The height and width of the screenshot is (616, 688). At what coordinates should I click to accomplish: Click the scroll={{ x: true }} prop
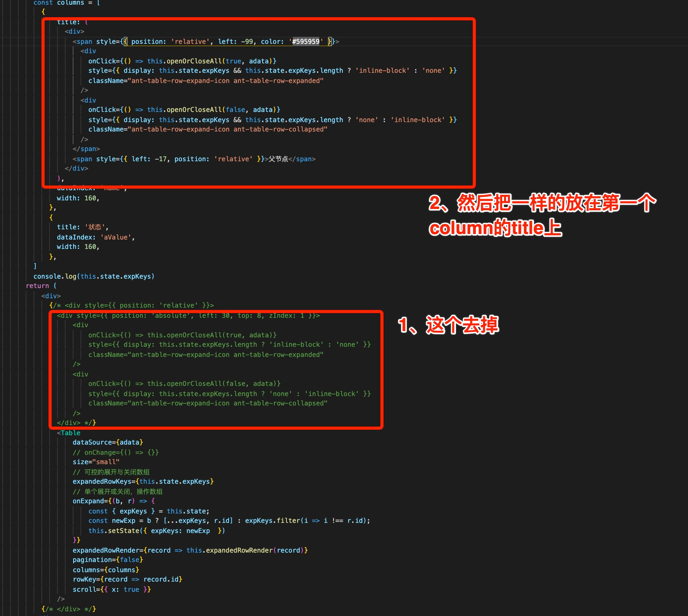(112, 589)
